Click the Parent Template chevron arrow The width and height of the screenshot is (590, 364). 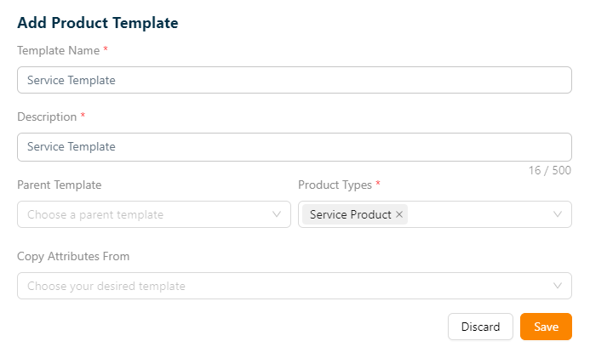(x=277, y=214)
